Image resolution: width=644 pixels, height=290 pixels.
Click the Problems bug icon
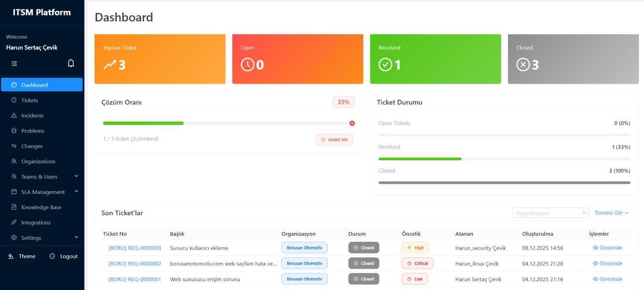coord(14,131)
